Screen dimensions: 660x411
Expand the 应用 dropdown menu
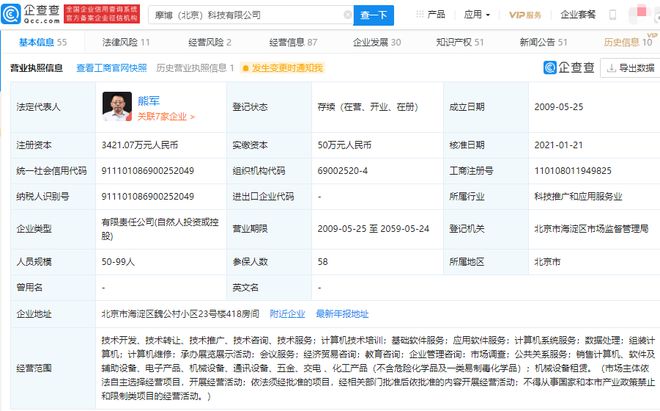(476, 15)
